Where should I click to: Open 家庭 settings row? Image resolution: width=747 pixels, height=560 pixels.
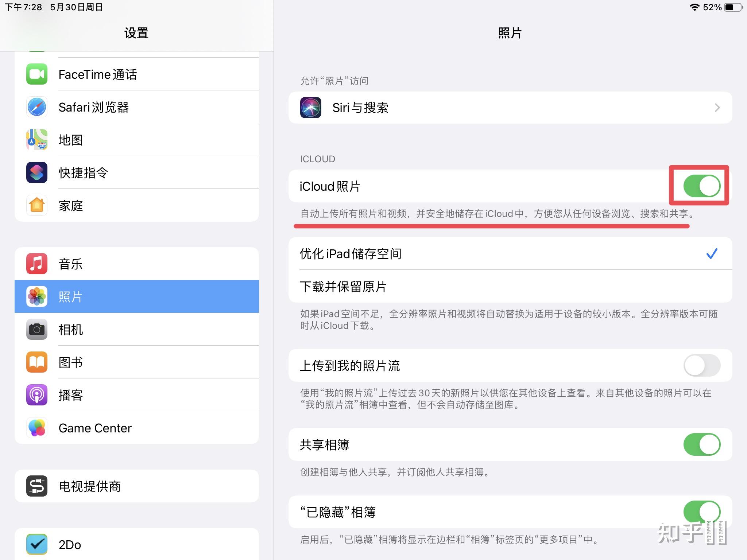(x=137, y=205)
